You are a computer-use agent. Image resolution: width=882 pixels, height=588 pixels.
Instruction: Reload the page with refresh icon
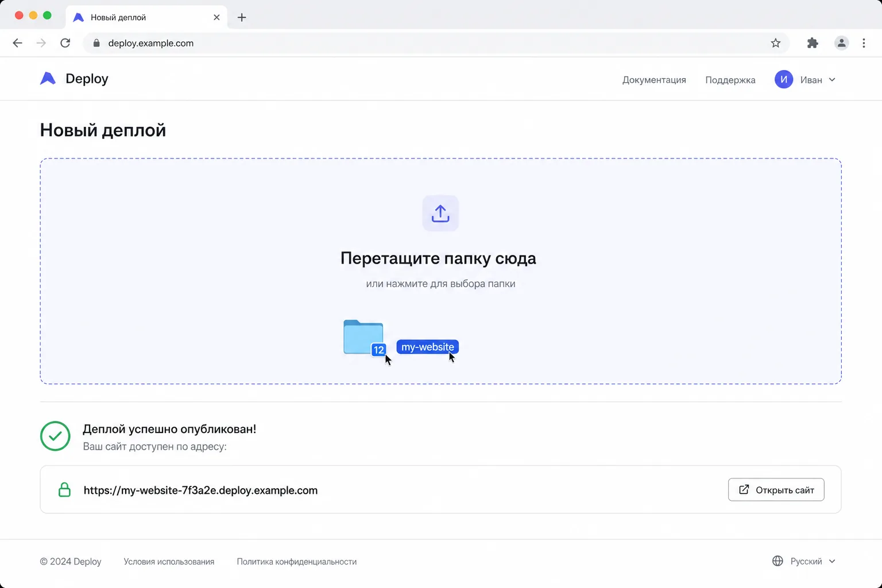(65, 43)
